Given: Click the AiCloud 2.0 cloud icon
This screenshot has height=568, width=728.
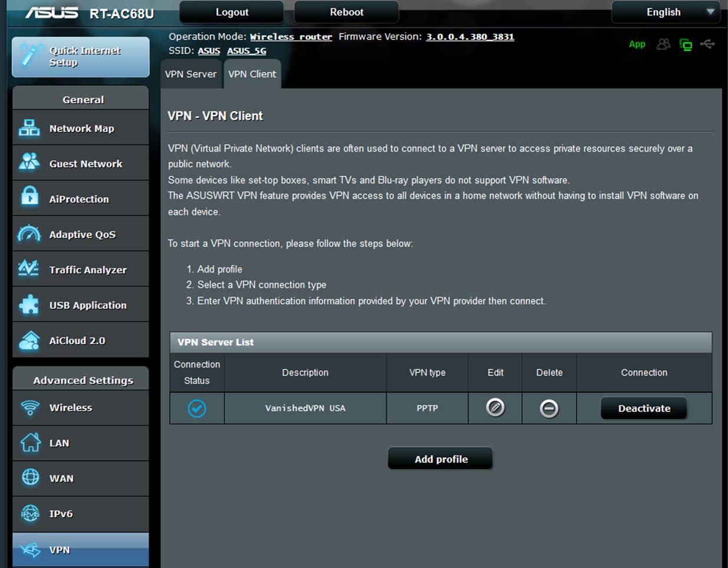Looking at the screenshot, I should click(x=29, y=341).
